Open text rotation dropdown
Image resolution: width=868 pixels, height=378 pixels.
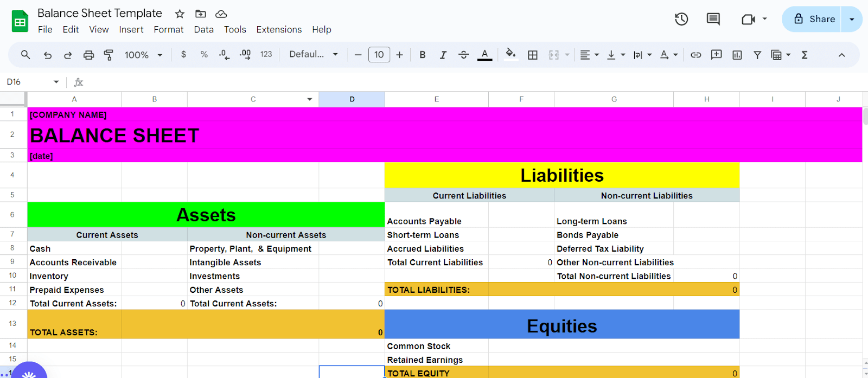(x=669, y=55)
